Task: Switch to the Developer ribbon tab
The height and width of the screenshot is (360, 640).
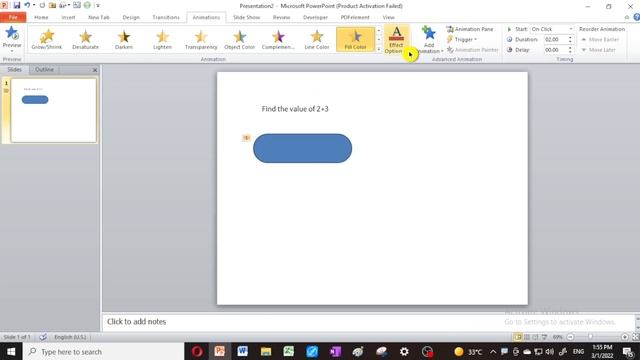Action: [x=315, y=17]
